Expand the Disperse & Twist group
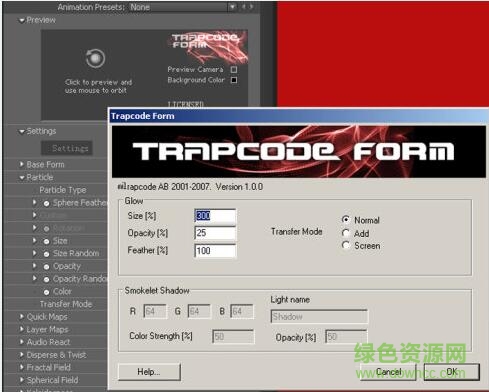Image resolution: width=489 pixels, height=392 pixels. click(22, 354)
